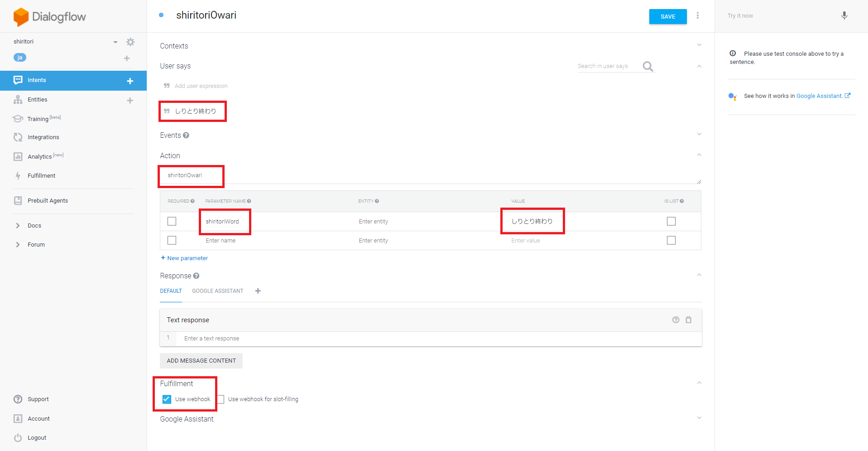Click the search icon in User says
This screenshot has width=868, height=451.
tap(648, 67)
